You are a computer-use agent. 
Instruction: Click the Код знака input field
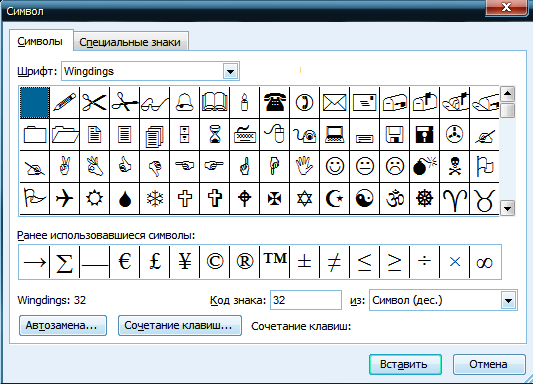306,300
